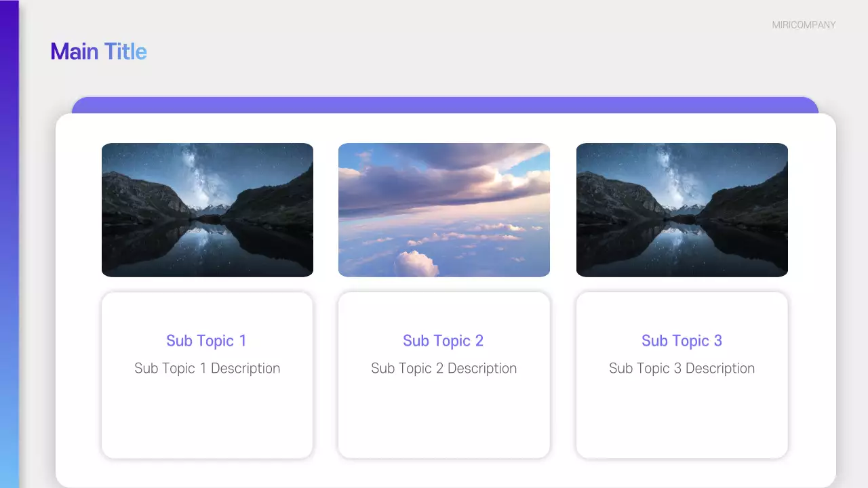Click the Sub Topic 1 Description text
868x488 pixels.
coord(207,368)
